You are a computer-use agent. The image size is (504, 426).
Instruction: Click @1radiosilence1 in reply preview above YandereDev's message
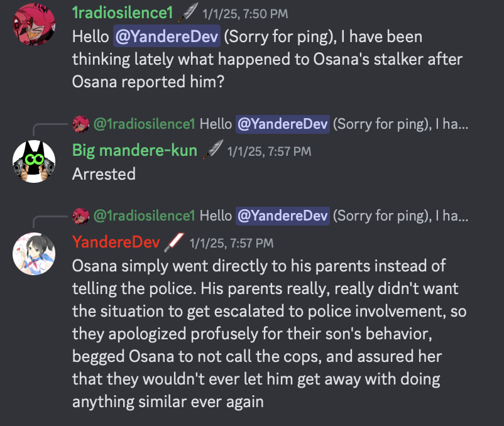coord(145,216)
